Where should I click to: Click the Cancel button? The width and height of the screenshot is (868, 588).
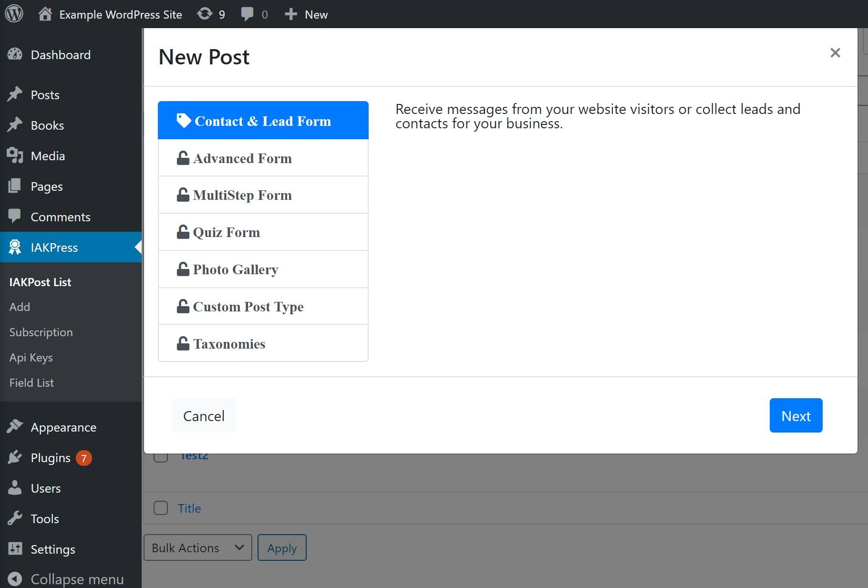pos(204,415)
